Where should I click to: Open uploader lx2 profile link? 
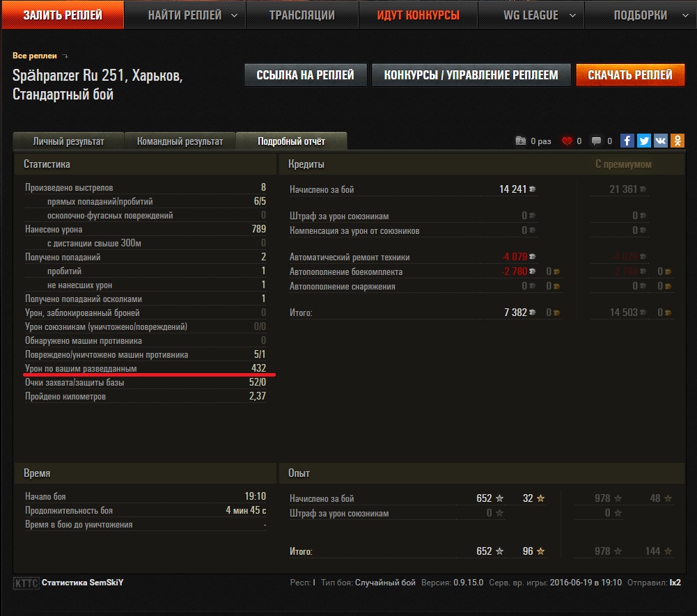(x=675, y=583)
